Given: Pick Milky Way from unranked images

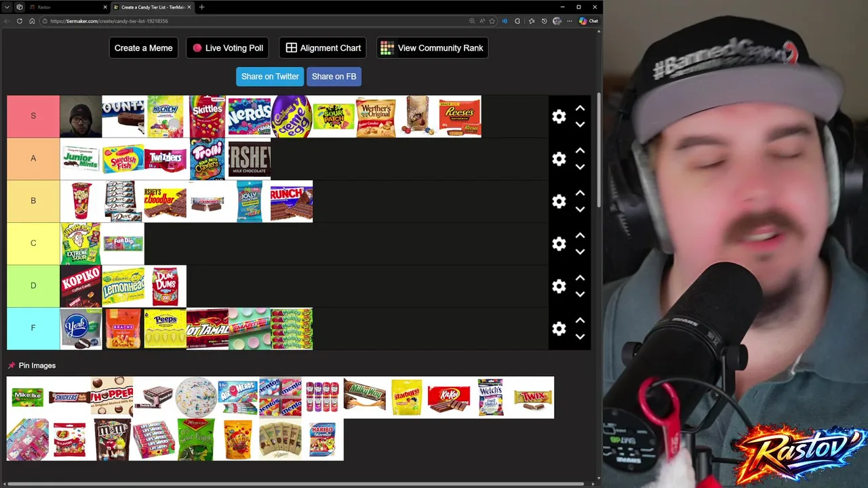Looking at the screenshot, I should 364,397.
